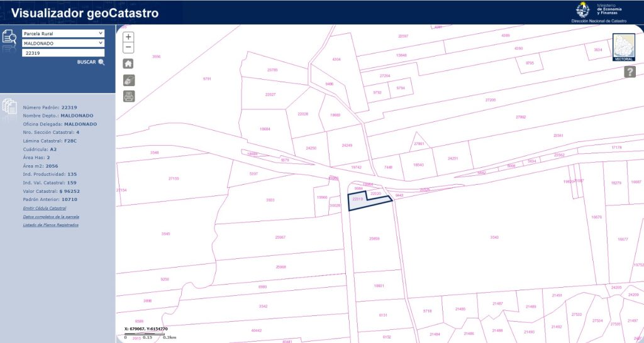644x343 pixels.
Task: Open the help question mark icon
Action: pyautogui.click(x=630, y=72)
